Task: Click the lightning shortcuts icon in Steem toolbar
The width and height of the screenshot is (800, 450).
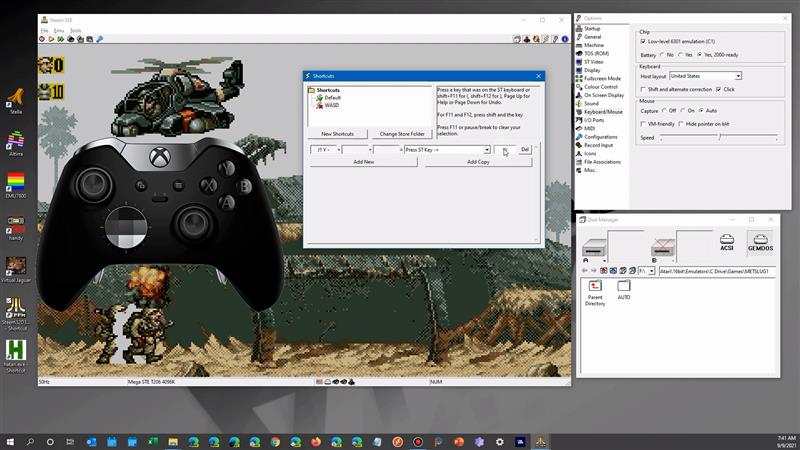Action: click(545, 39)
